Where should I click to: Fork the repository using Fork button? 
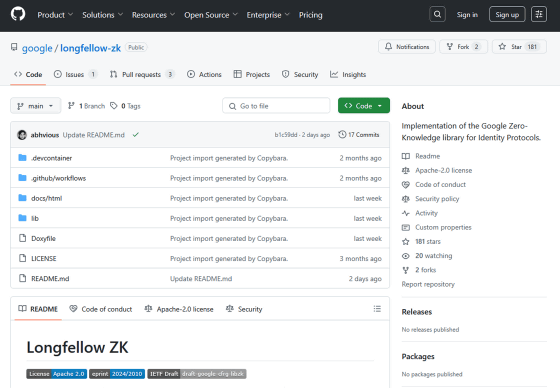[463, 47]
